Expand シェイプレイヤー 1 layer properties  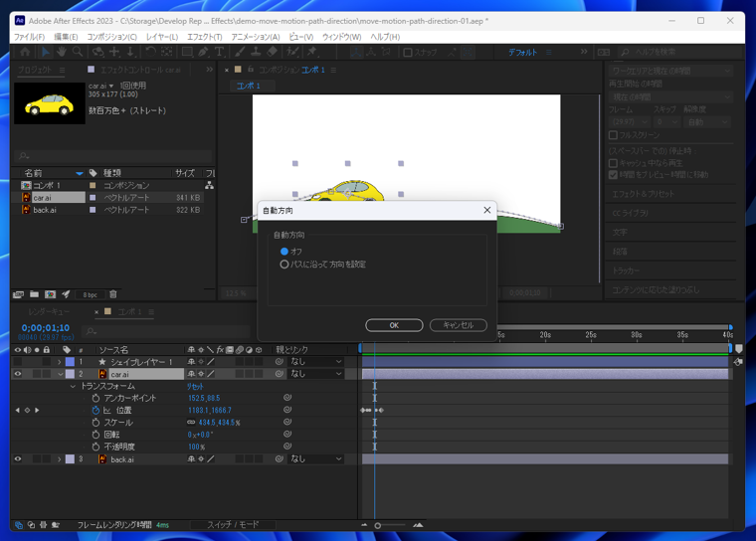(60, 362)
